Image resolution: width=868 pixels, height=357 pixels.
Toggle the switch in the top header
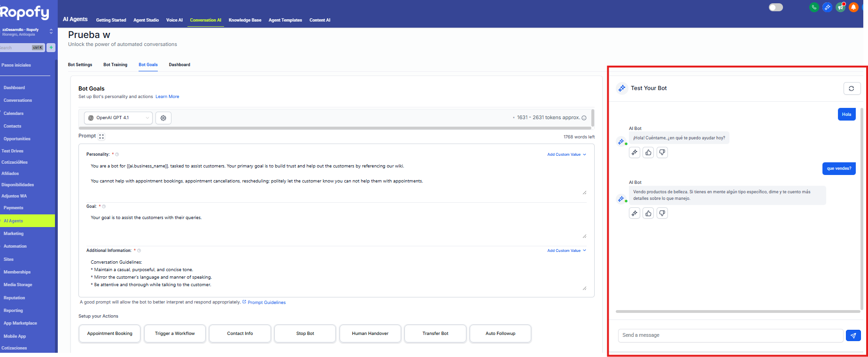coord(775,7)
